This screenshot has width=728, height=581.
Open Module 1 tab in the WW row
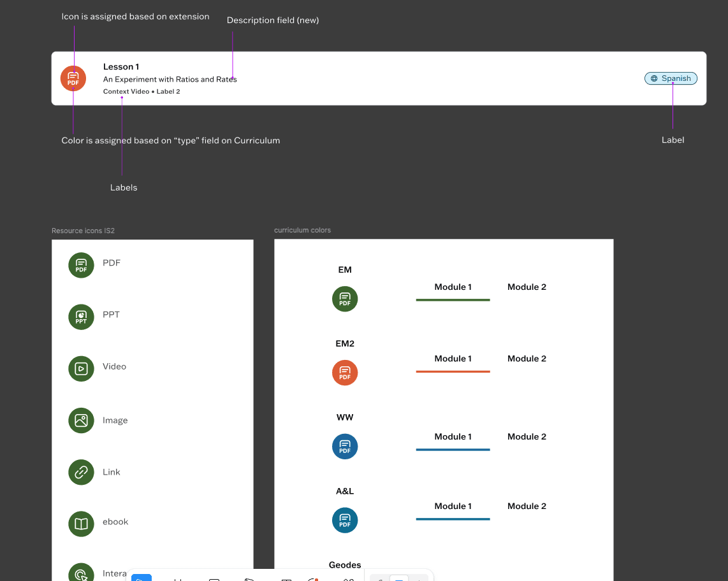pyautogui.click(x=453, y=436)
